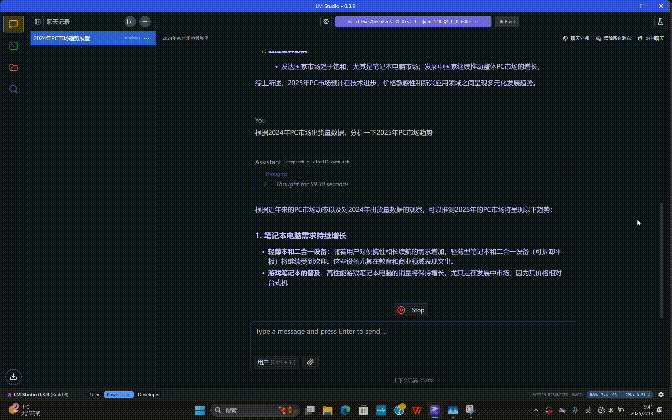Open the Chat view in the sidebar

[13, 24]
